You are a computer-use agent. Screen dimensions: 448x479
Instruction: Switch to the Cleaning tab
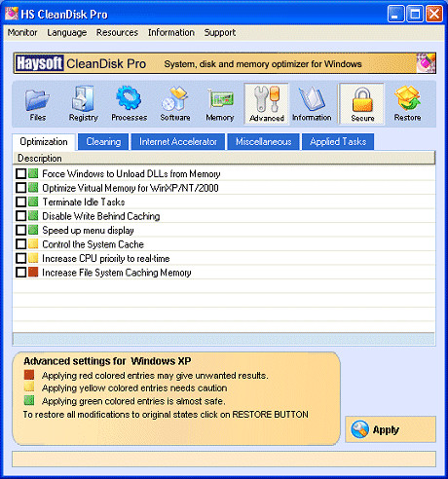pyautogui.click(x=103, y=142)
